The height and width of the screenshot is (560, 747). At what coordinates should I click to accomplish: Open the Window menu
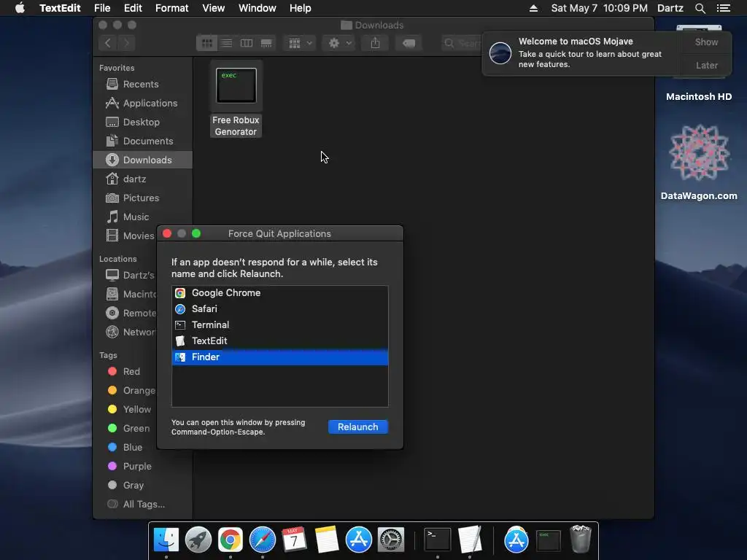click(258, 8)
